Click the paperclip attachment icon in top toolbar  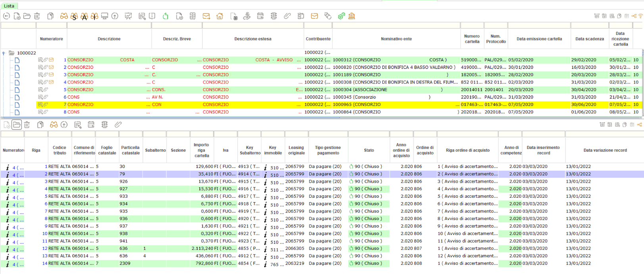pos(287,16)
